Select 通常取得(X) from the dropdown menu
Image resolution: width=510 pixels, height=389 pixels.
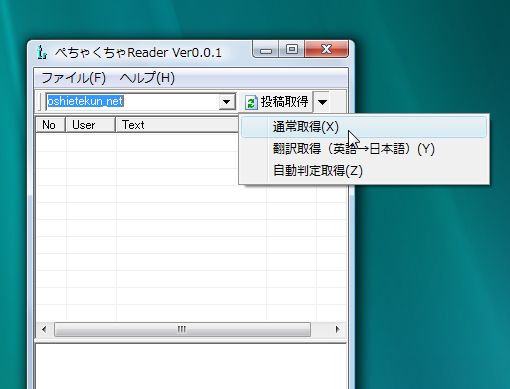pos(364,127)
